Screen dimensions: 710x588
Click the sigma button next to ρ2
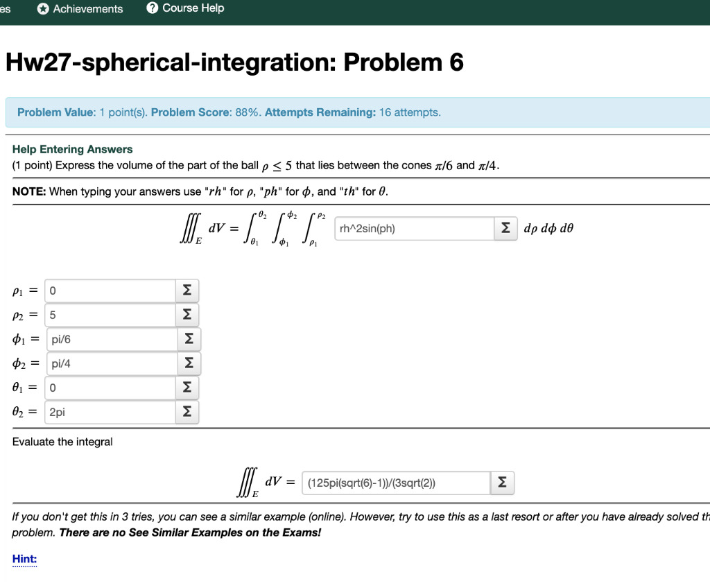coord(187,315)
